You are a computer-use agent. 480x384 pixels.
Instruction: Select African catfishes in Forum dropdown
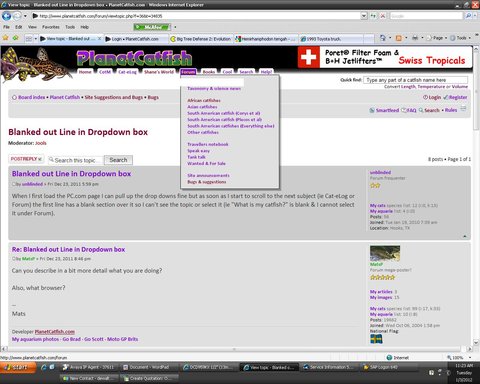204,100
